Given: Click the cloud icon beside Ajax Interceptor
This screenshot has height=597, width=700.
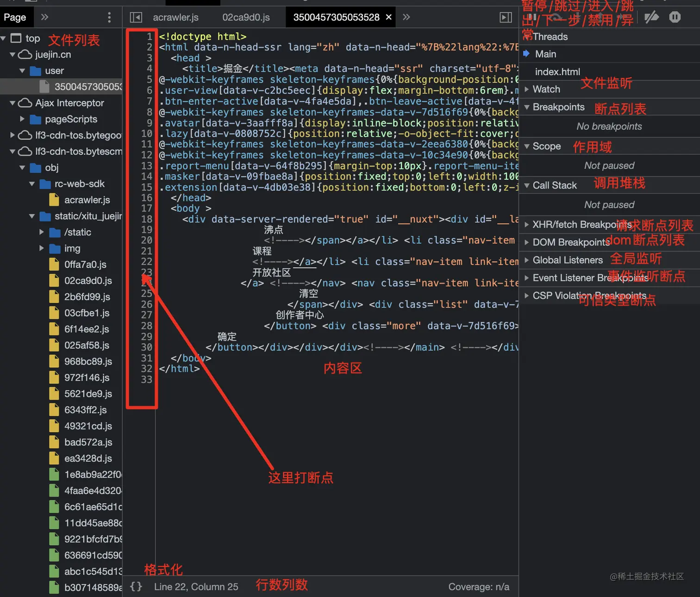Looking at the screenshot, I should pos(25,103).
